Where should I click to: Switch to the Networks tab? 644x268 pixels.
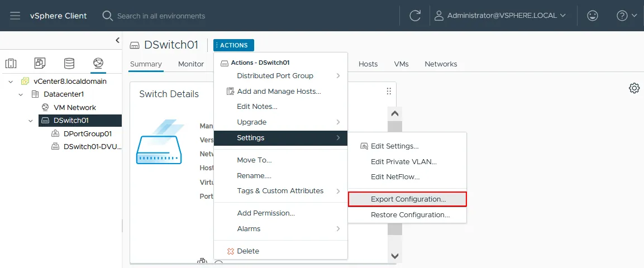tap(441, 64)
